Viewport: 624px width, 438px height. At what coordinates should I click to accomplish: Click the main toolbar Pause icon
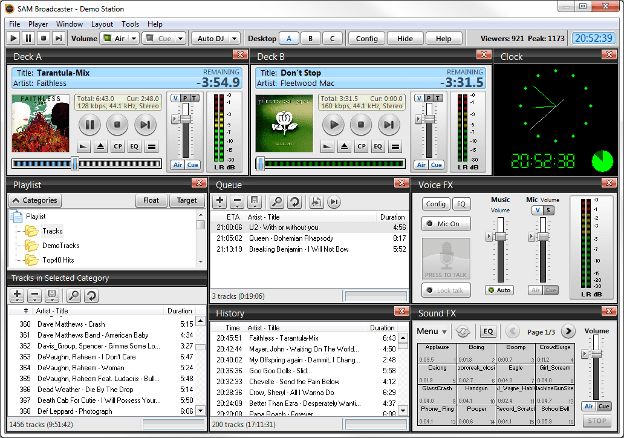28,38
